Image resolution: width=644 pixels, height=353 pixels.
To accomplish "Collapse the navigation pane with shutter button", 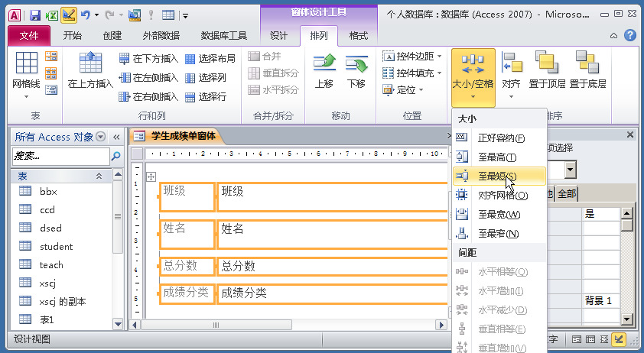I will coord(116,137).
